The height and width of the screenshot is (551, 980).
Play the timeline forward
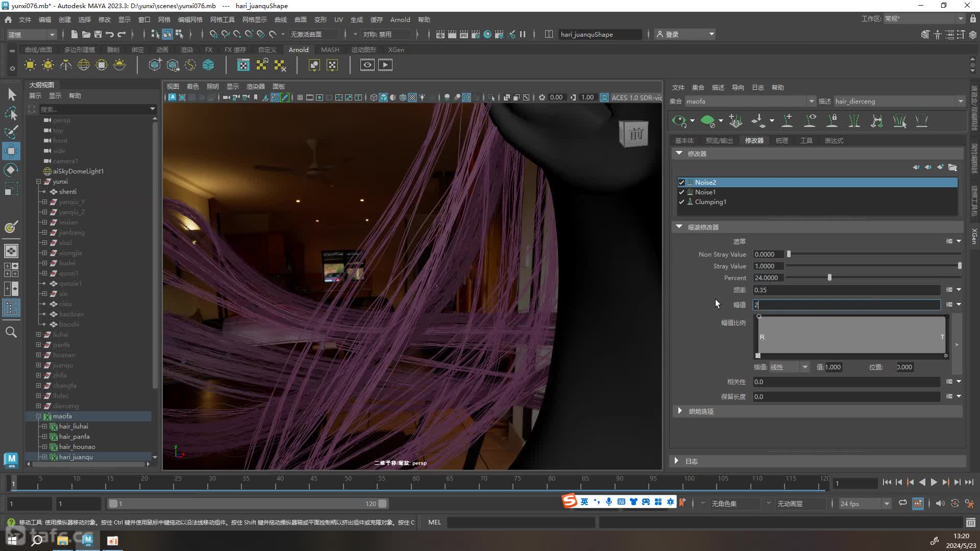point(934,482)
